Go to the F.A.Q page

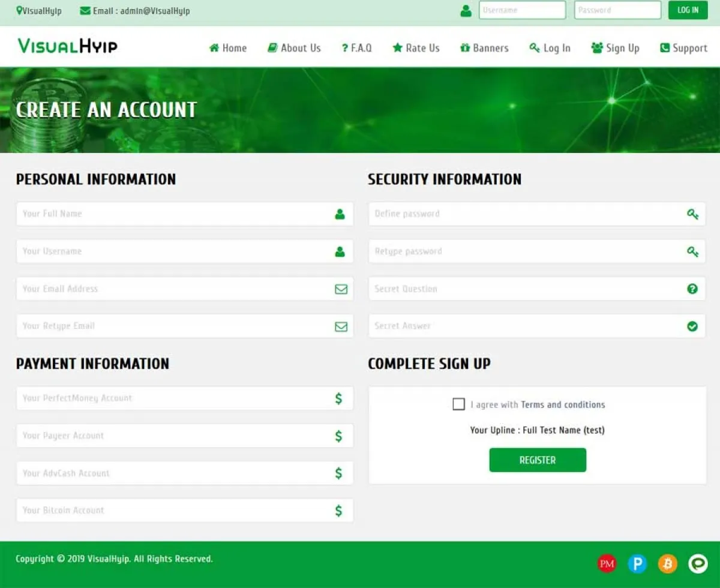tap(357, 48)
